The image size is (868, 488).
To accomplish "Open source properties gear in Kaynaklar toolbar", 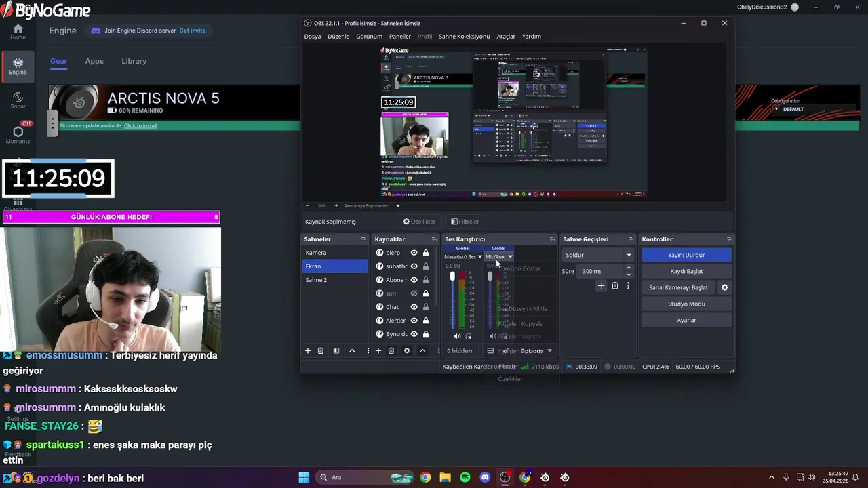I will [407, 350].
